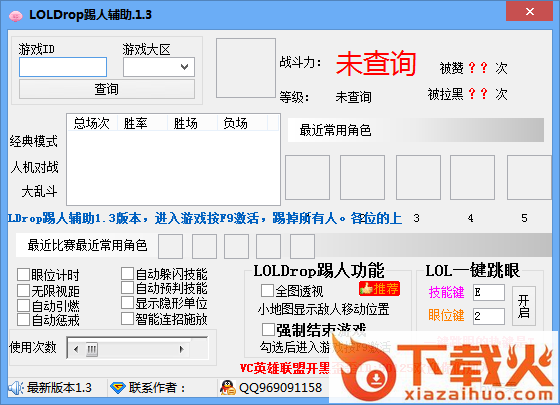Click the 使用次数 scrollbar left arrow

[76, 349]
